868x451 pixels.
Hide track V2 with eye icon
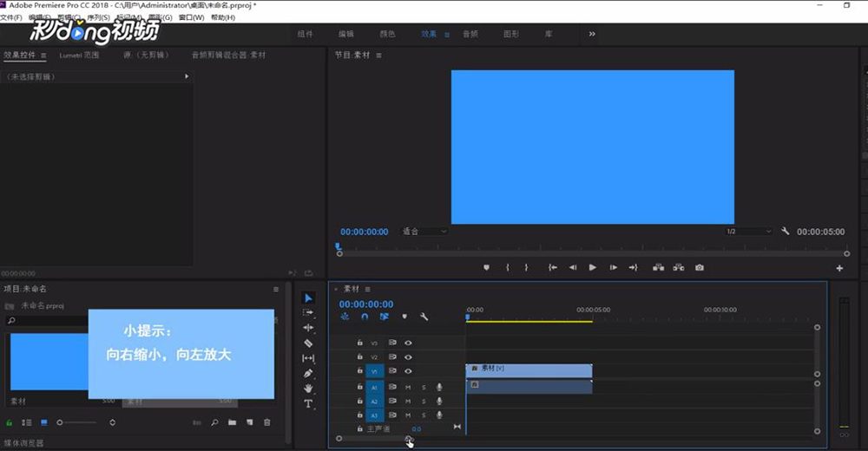[408, 357]
